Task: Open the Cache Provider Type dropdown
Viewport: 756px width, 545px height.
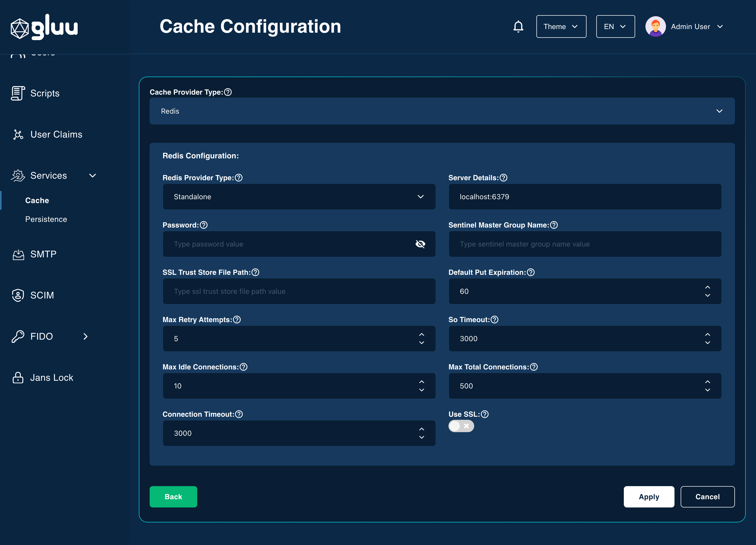Action: coord(442,111)
